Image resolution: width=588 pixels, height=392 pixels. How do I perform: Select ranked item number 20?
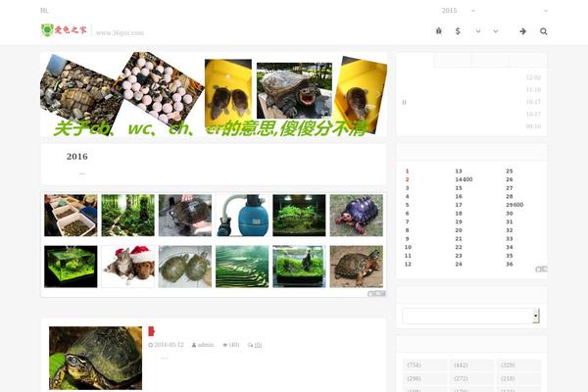coord(459,230)
